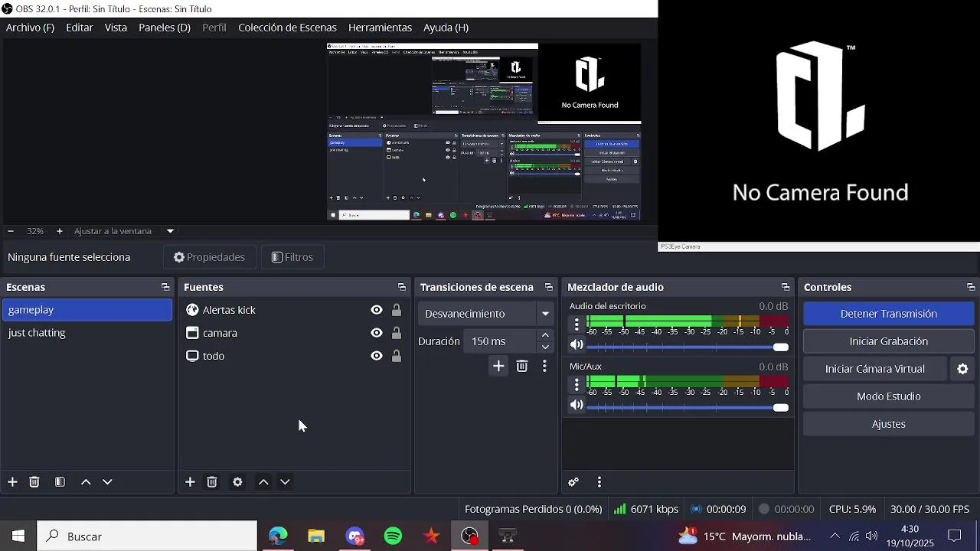Zoom out preview with minus icon

[11, 231]
